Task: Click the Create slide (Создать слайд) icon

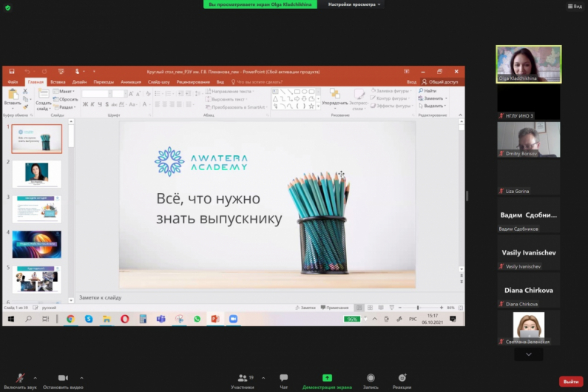Action: tap(44, 94)
